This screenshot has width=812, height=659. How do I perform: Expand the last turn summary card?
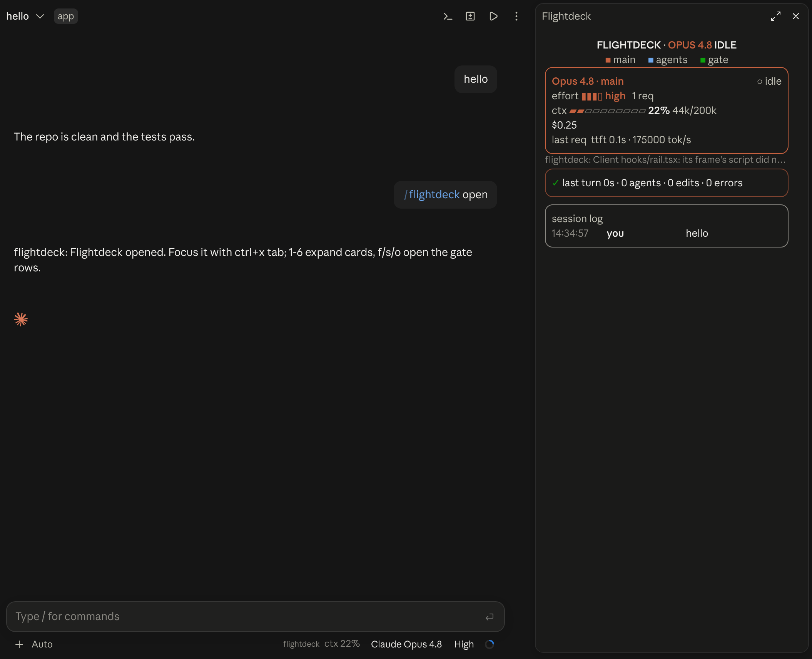tap(667, 183)
